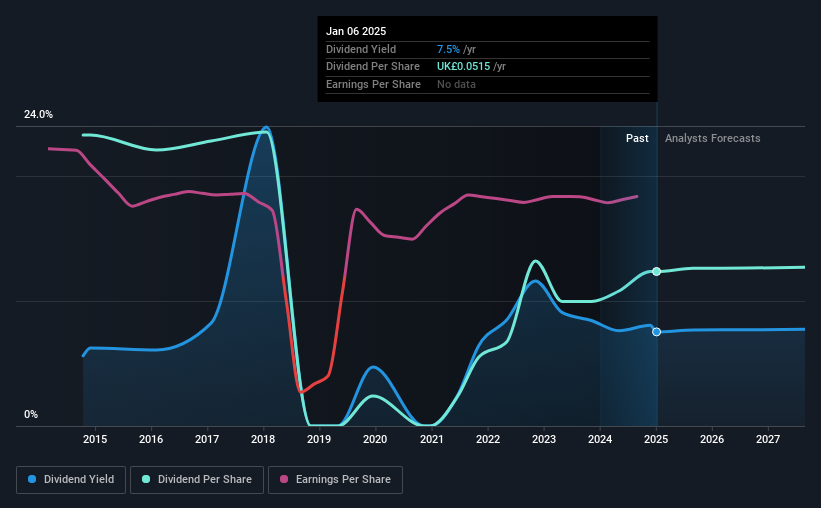Click the tooltip Dividend Per Share row label

coord(373,67)
